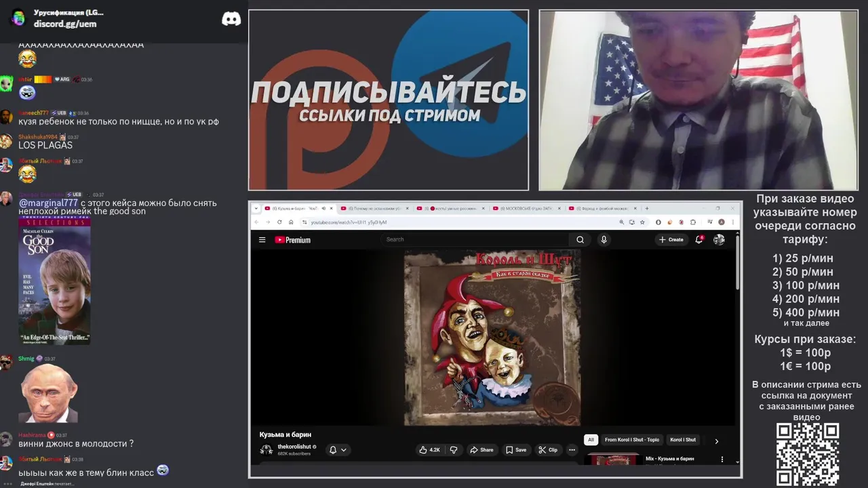Open the Good Son poster image in chat
Viewport: 868px width, 488px height.
click(54, 281)
